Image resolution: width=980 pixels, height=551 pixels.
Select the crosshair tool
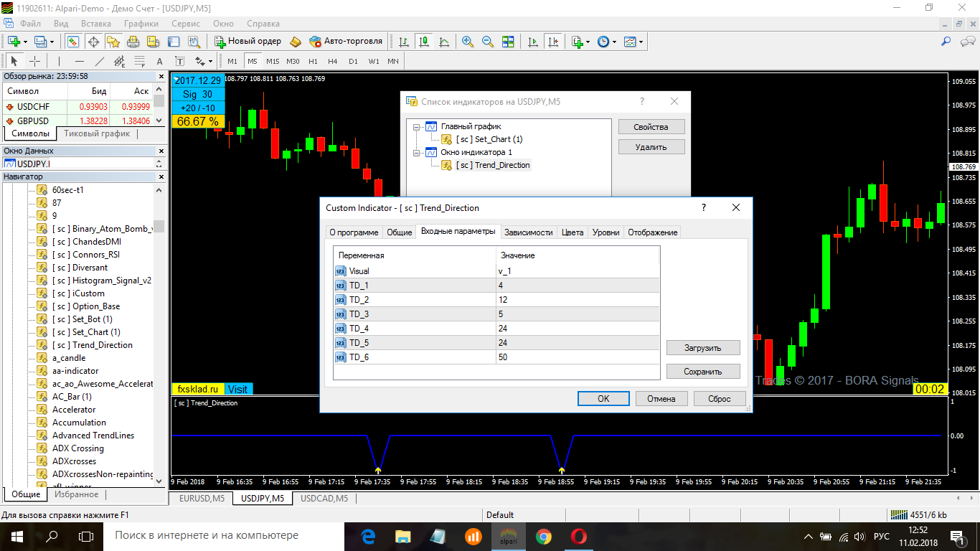coord(34,61)
